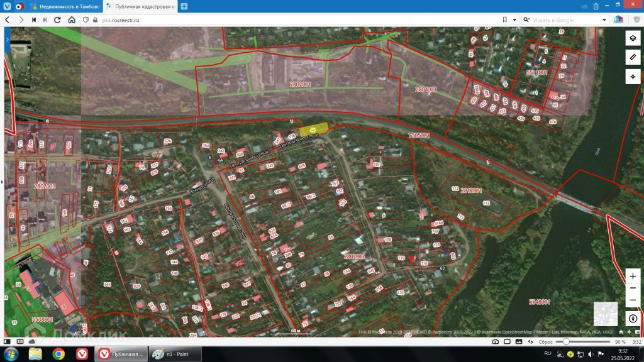Open tab tiling status bar icon
644x362 pixels.
(19, 341)
